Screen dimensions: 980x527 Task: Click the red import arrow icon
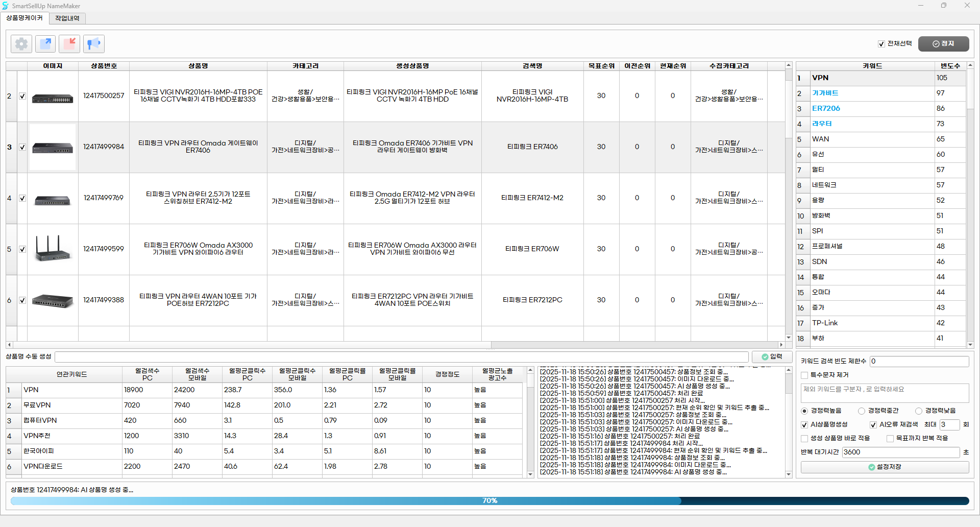pos(69,44)
